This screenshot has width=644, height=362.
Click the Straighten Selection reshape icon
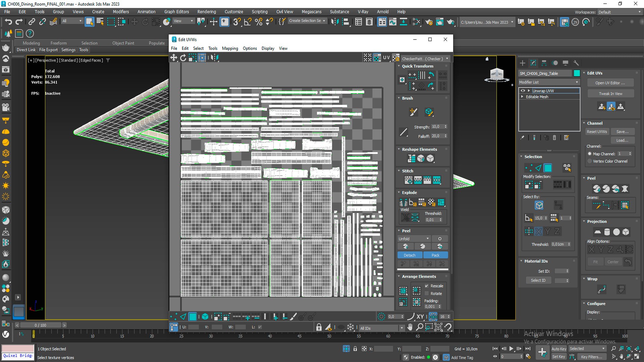(412, 159)
